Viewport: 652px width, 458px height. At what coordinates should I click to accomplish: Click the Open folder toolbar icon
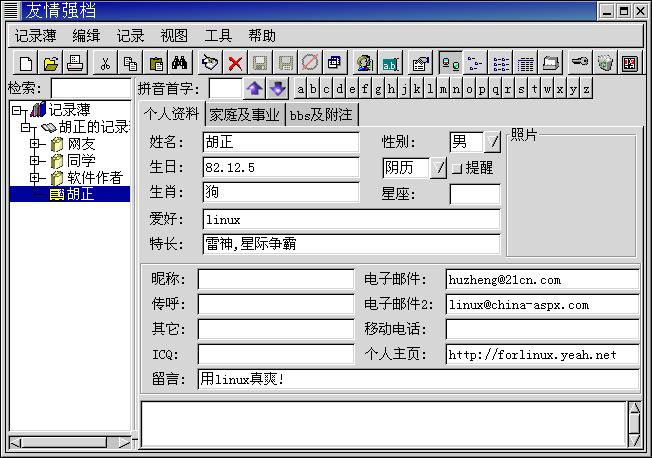pyautogui.click(x=51, y=63)
